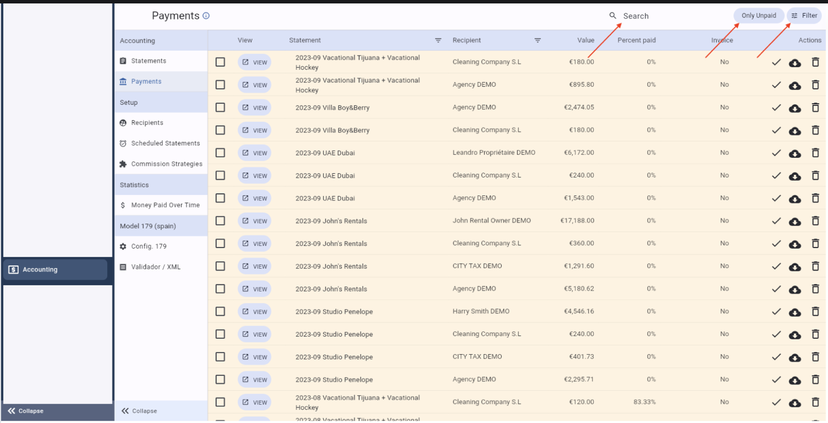Check the €120.00 Cleaning Company 2023-08 row
This screenshot has width=828, height=423.
[220, 403]
